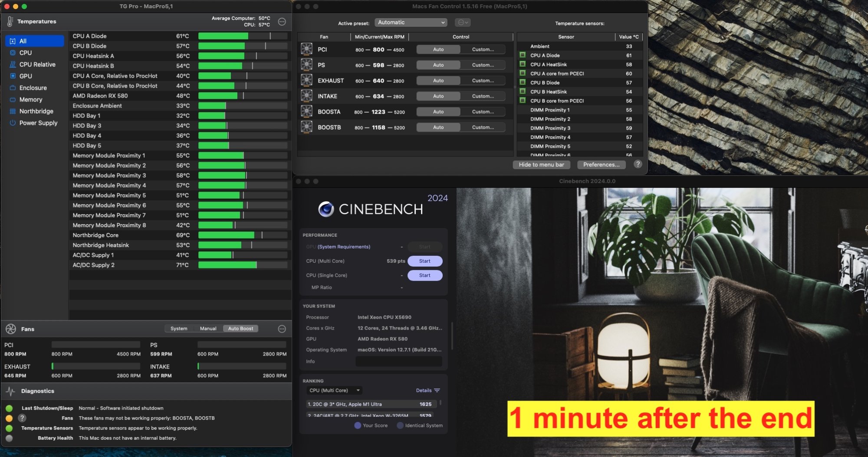The image size is (868, 457).
Task: Select All in the TG Pro sidebar
Action: (35, 41)
